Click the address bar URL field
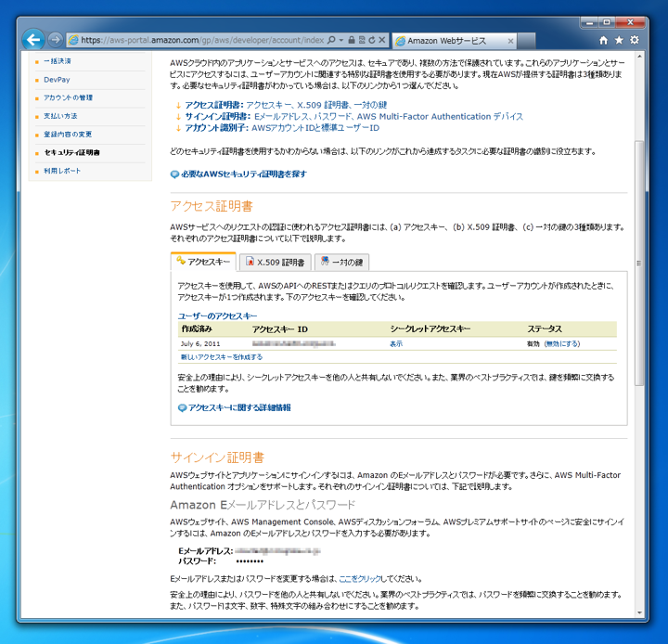 (x=202, y=40)
